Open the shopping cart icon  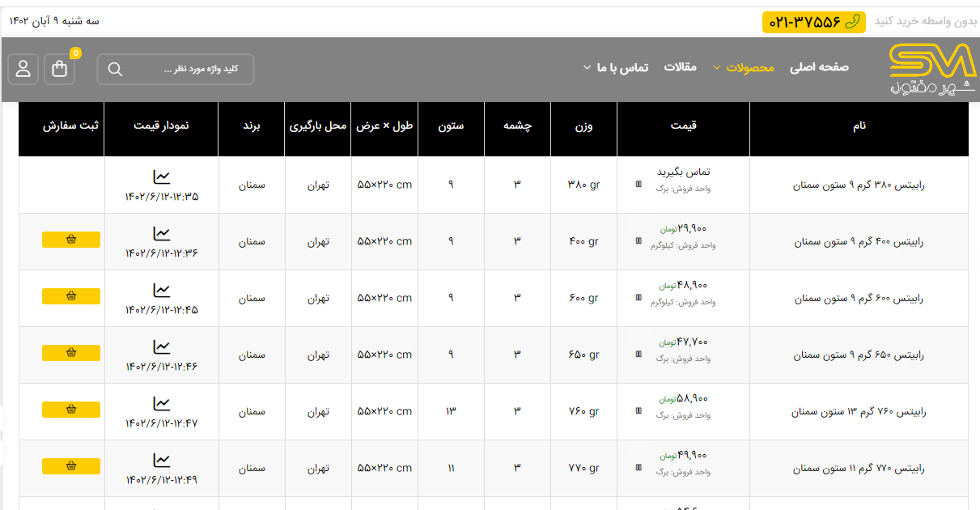(x=60, y=70)
